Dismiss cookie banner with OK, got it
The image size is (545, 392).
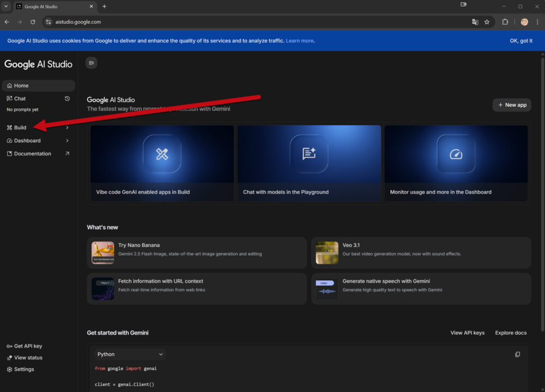click(521, 41)
